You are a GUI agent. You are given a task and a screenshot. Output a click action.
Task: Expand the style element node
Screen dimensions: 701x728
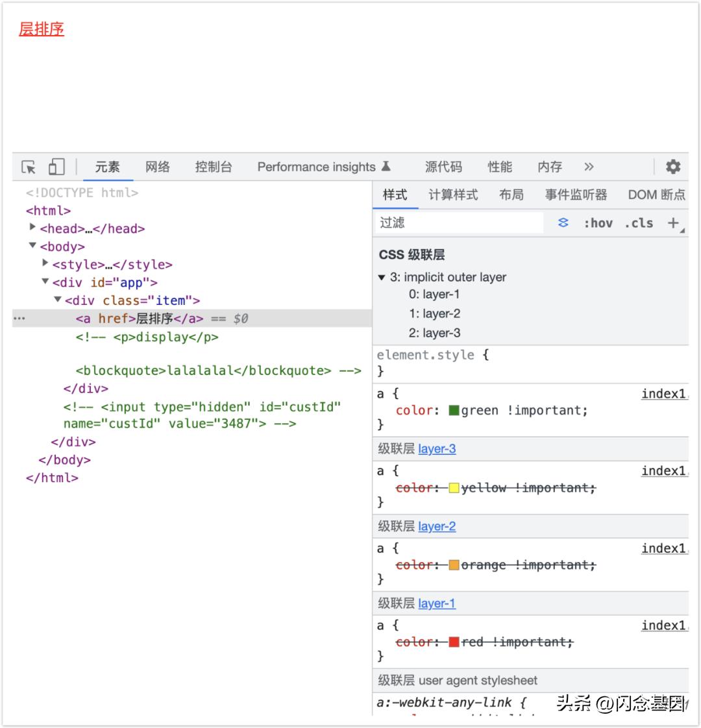(44, 264)
